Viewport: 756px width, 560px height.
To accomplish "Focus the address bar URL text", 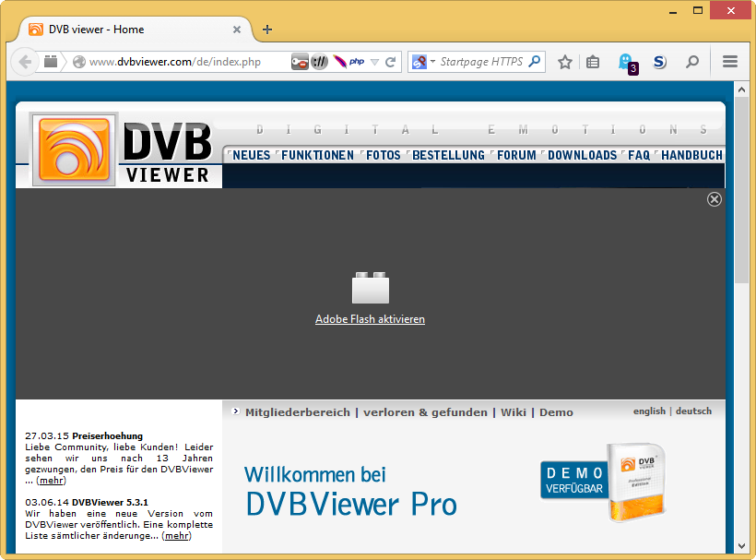I will pos(175,62).
